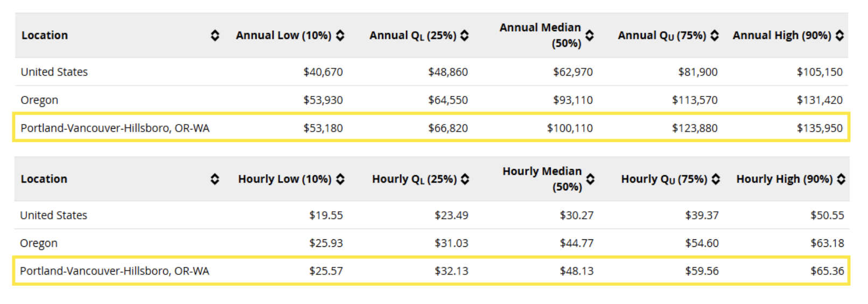Sort by Annual Low (10%) column
The width and height of the screenshot is (868, 304).
[340, 36]
